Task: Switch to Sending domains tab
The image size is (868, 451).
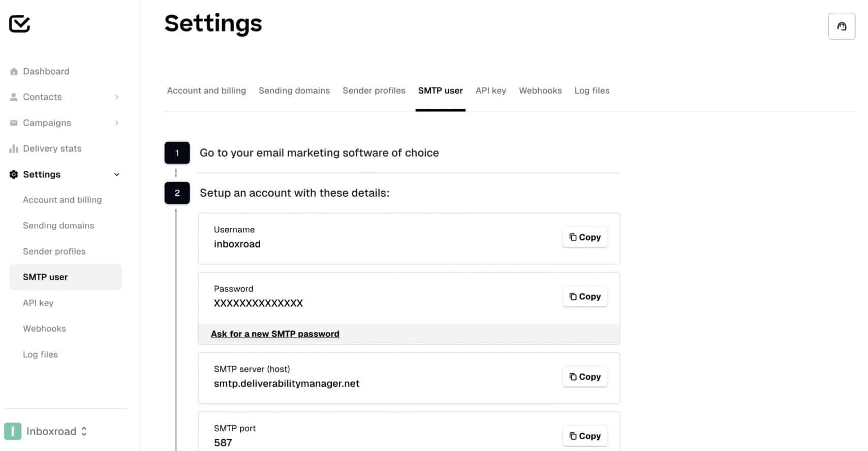Action: (x=294, y=91)
